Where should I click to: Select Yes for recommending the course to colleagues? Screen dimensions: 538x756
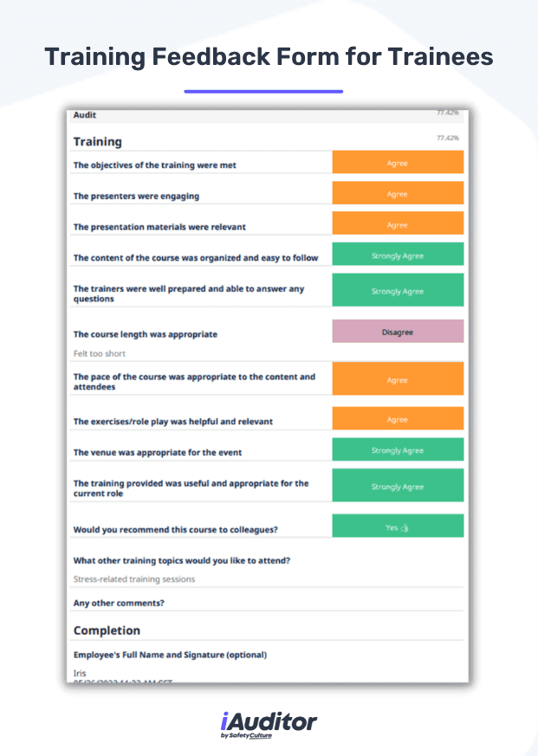[398, 526]
